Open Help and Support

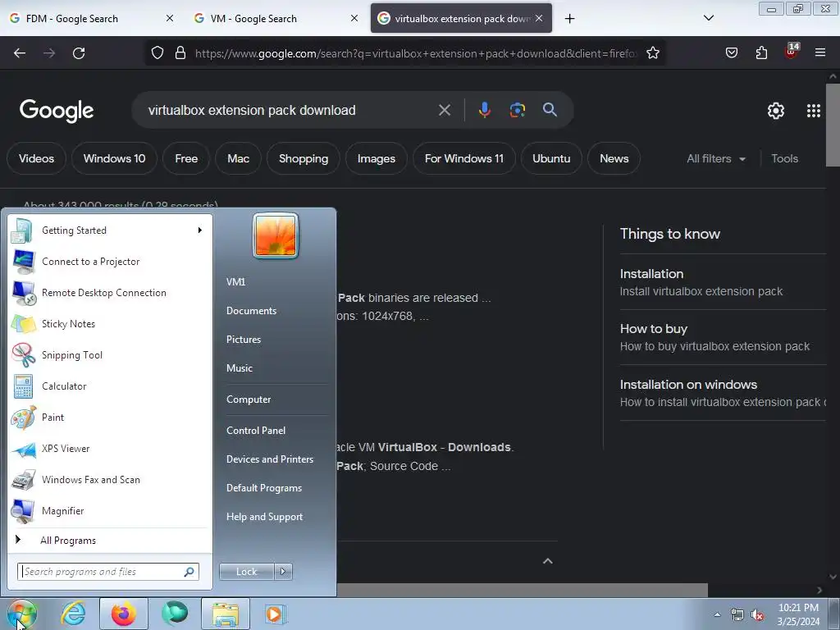[264, 517]
